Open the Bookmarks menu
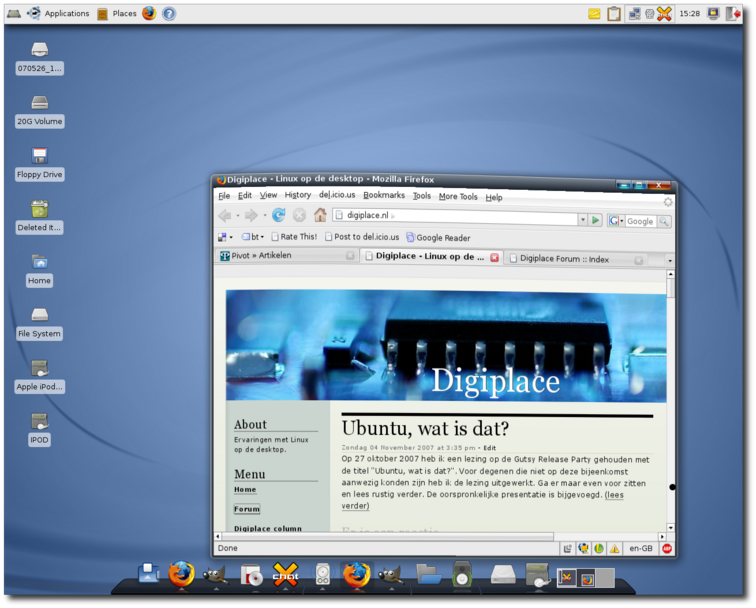756x608 pixels. point(384,195)
